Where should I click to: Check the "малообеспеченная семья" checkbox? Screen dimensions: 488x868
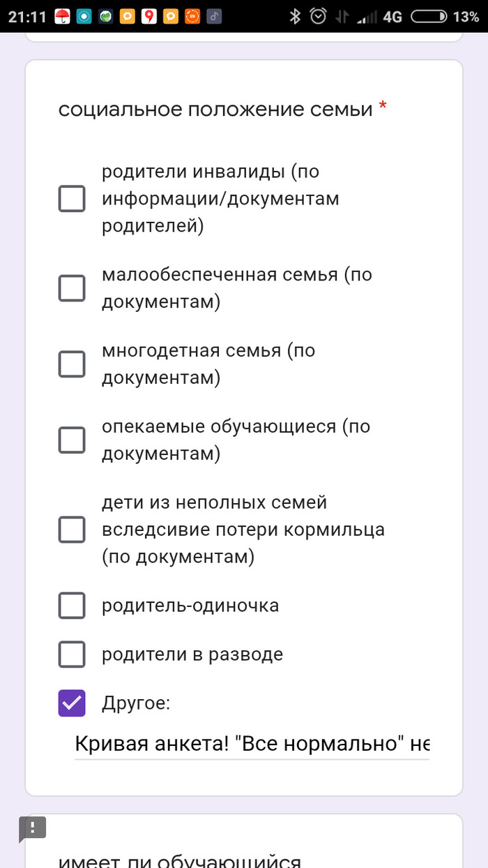coord(72,287)
